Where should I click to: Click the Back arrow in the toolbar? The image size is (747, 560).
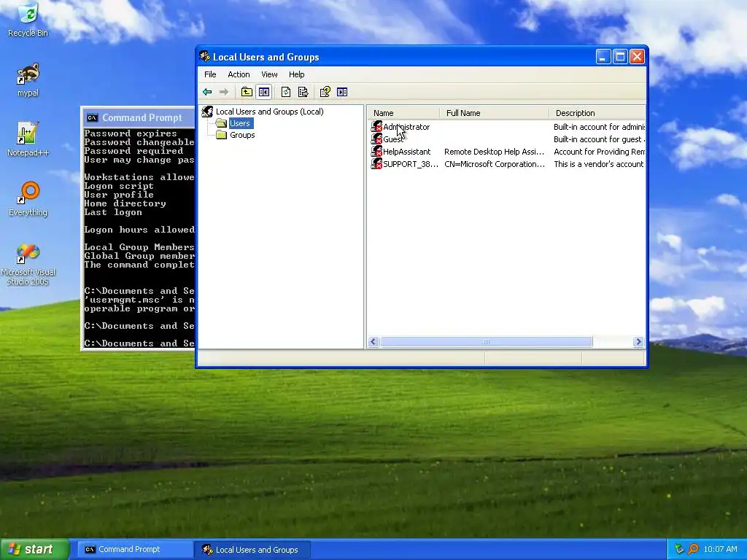click(207, 92)
